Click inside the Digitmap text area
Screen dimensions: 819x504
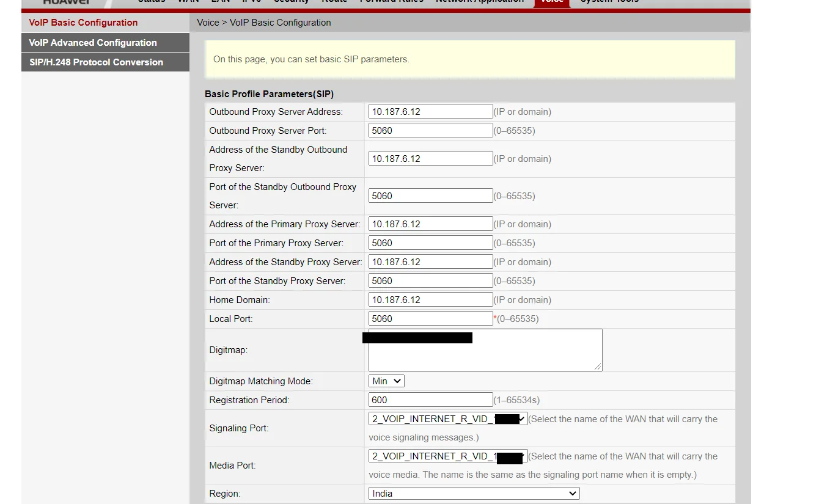(485, 356)
